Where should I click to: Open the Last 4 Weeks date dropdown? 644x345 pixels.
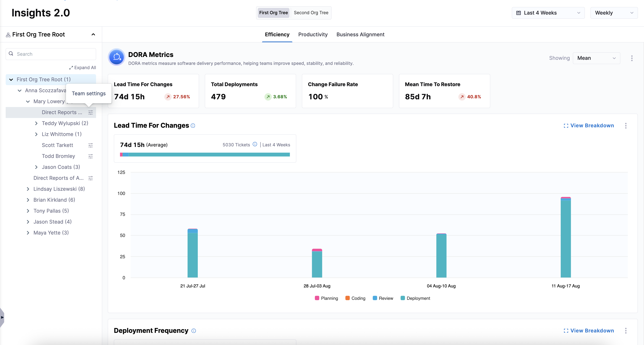pos(548,13)
